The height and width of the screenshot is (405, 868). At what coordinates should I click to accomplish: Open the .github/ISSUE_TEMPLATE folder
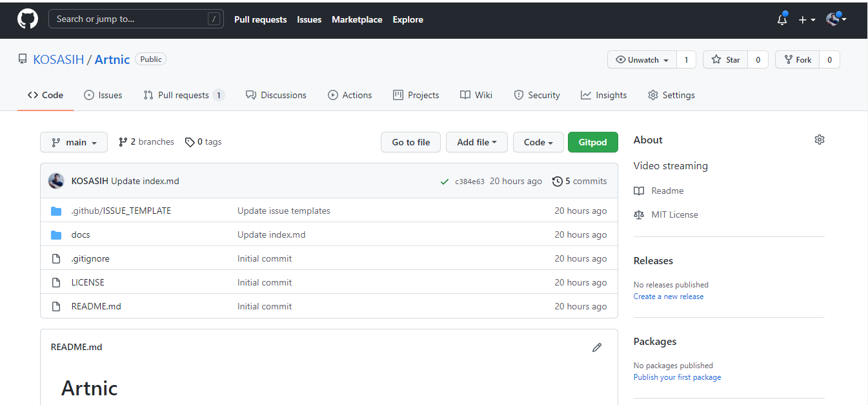click(121, 211)
